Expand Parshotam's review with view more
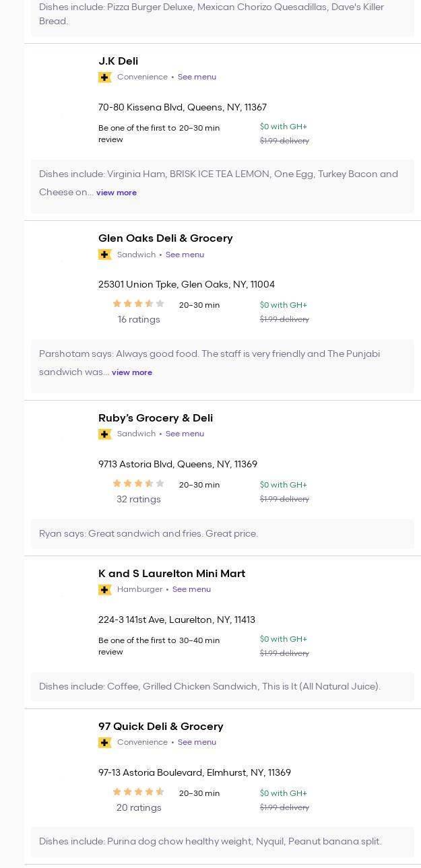The height and width of the screenshot is (868, 421). tap(132, 372)
